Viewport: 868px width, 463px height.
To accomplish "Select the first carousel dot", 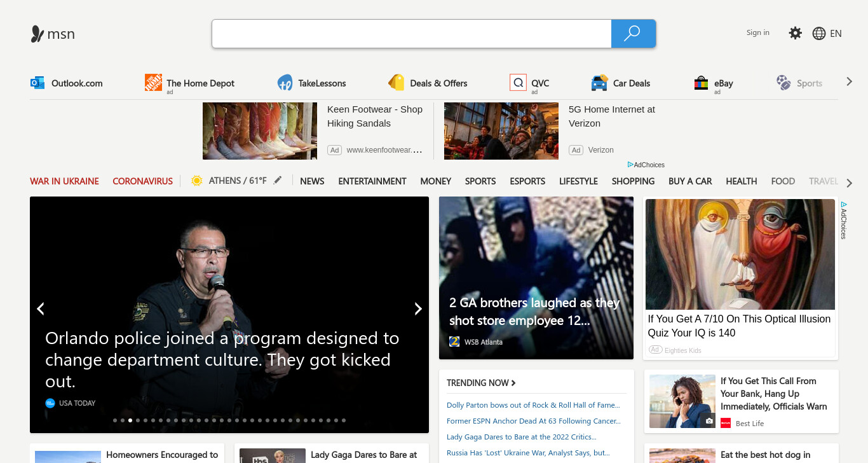I will tap(115, 420).
